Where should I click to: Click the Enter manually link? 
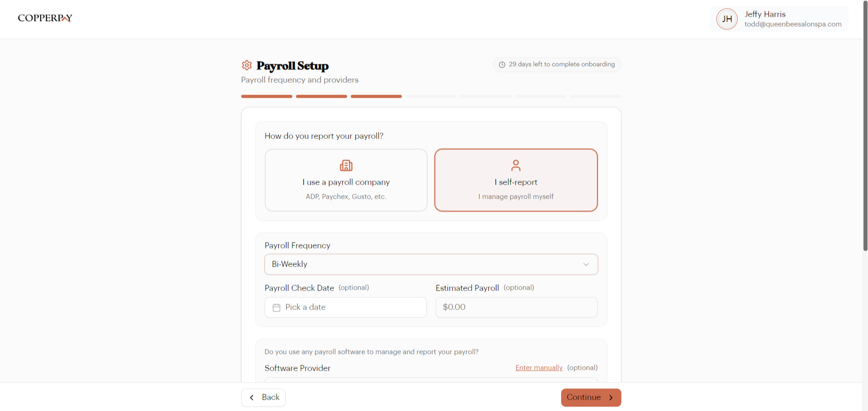(x=539, y=368)
